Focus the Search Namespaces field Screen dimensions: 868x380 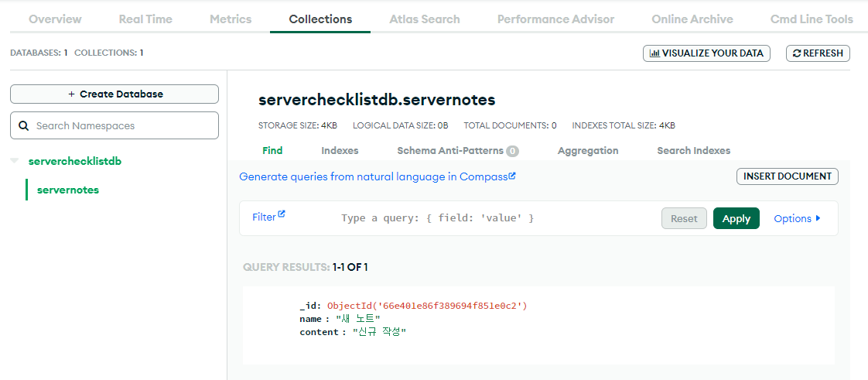114,125
